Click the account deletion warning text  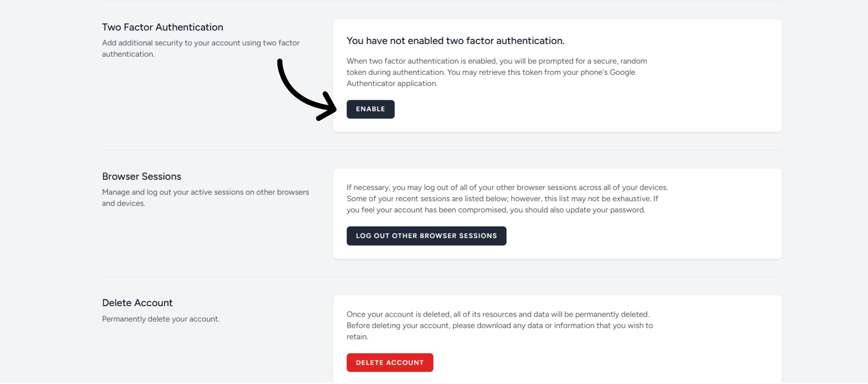tap(498, 326)
